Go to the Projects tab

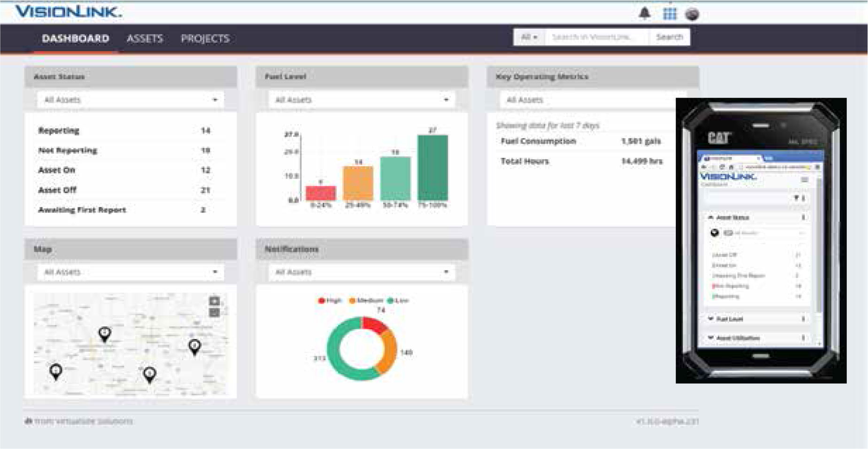[205, 39]
